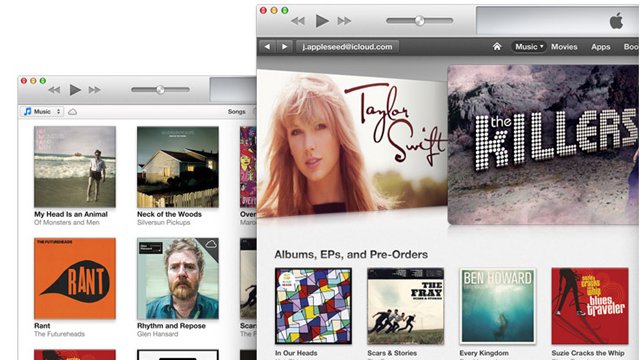
Task: Close the iTunes Store window
Action: tap(263, 10)
